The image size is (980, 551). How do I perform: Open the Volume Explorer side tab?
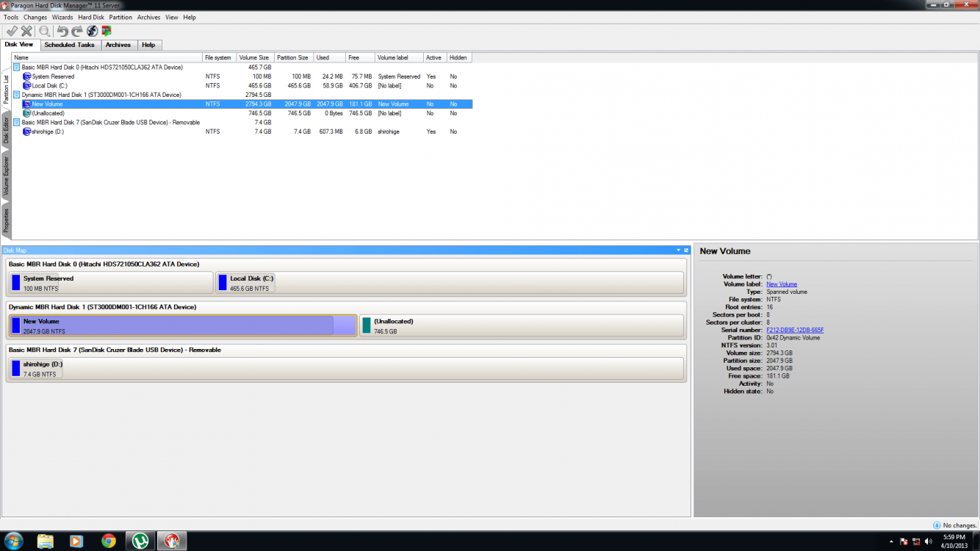[x=6, y=176]
